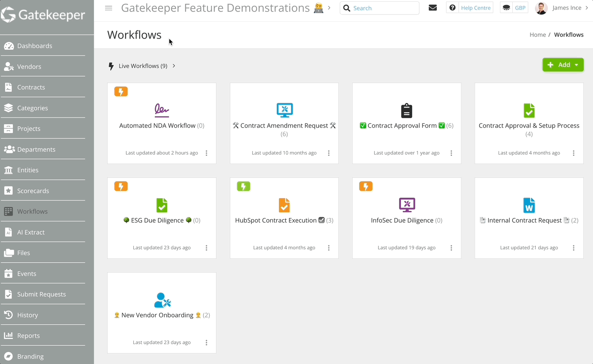This screenshot has height=364, width=593.
Task: Click the green lightning badge on HubSpot Contract Execution
Action: 243,186
